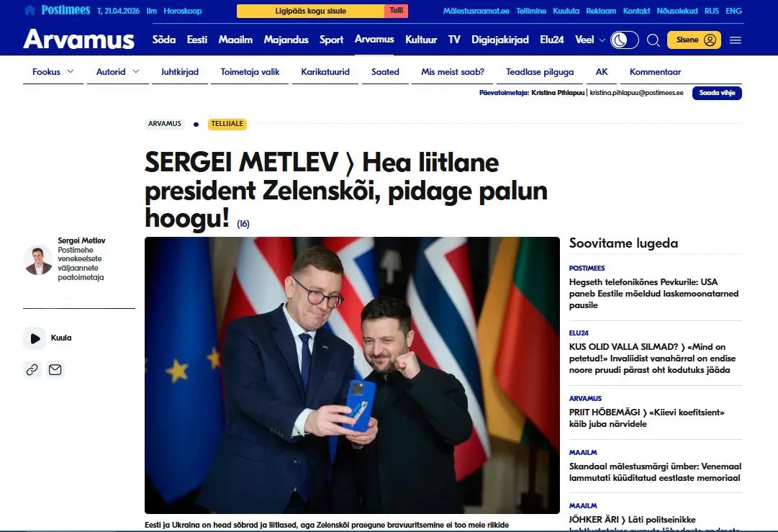Toggle the dark mode moon switch
Image resolution: width=778 pixels, height=532 pixels.
[x=624, y=40]
